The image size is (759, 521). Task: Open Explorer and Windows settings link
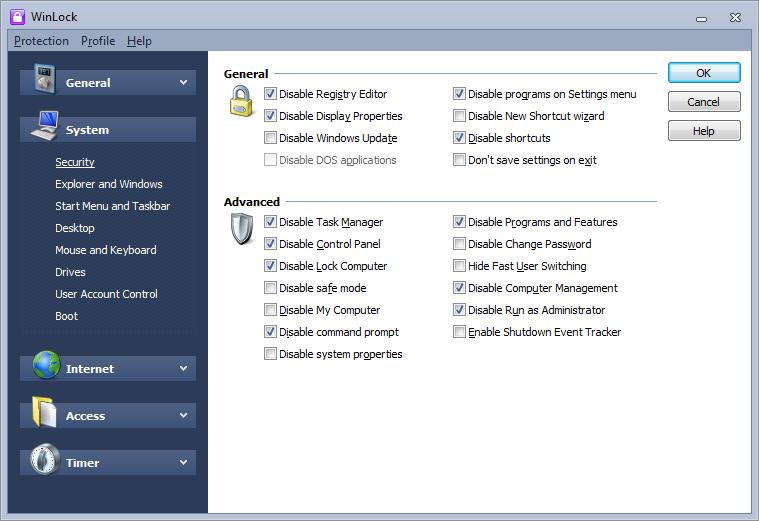pyautogui.click(x=109, y=184)
